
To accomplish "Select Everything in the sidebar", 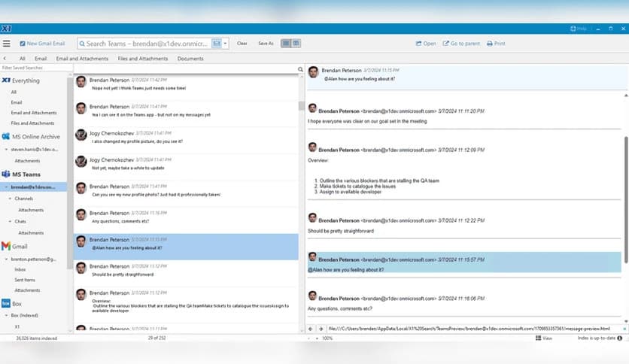I will [x=26, y=80].
